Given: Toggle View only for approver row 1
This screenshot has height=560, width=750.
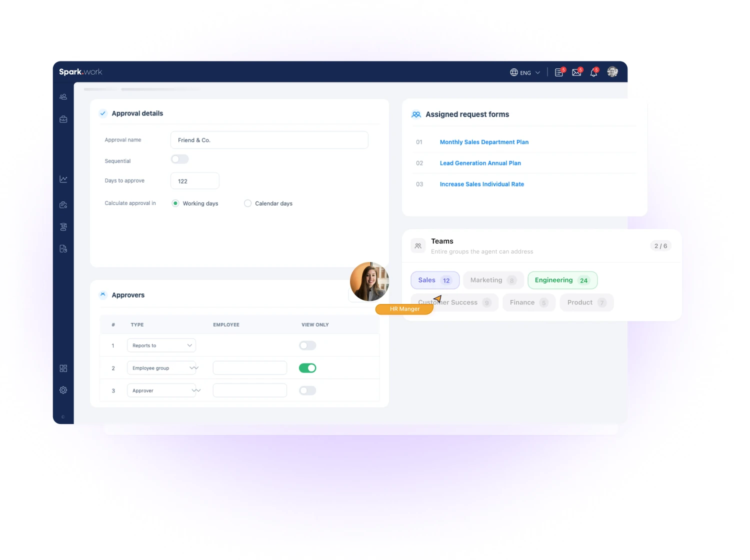Looking at the screenshot, I should (x=307, y=345).
